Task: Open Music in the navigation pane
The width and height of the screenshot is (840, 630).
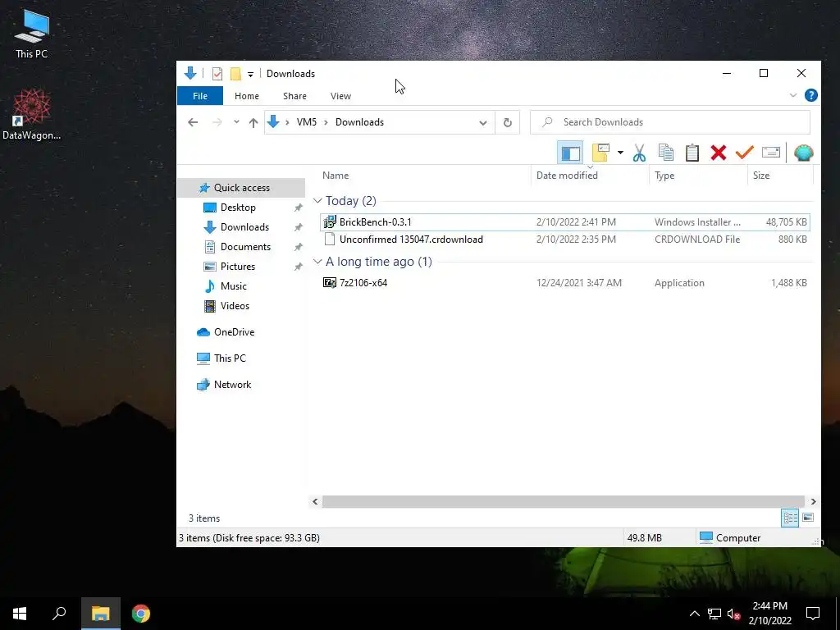Action: tap(233, 286)
